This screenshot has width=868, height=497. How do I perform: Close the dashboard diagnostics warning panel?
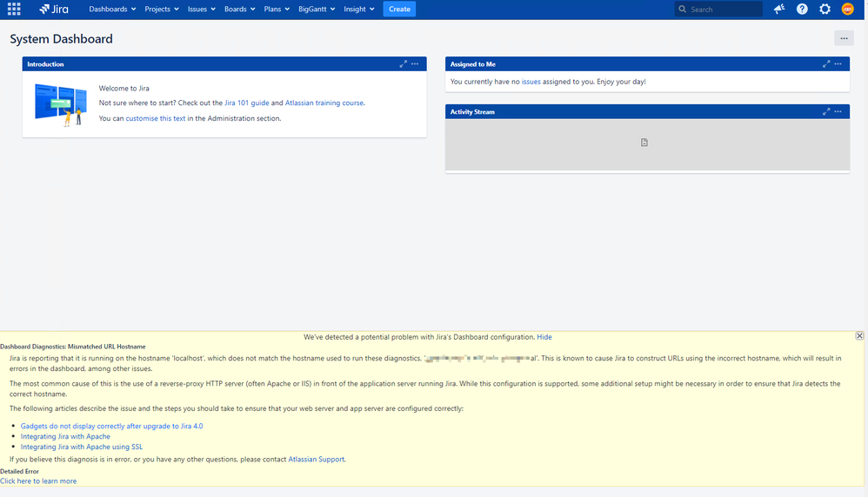(x=859, y=335)
